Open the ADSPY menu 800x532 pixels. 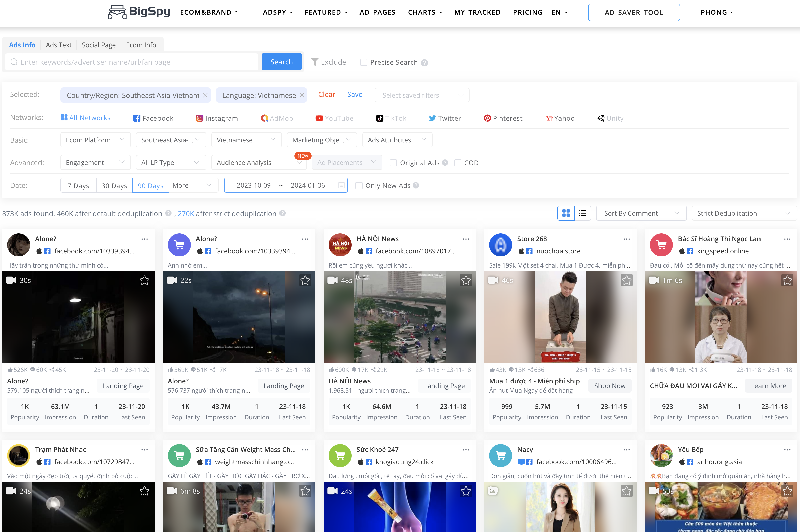[x=278, y=12]
